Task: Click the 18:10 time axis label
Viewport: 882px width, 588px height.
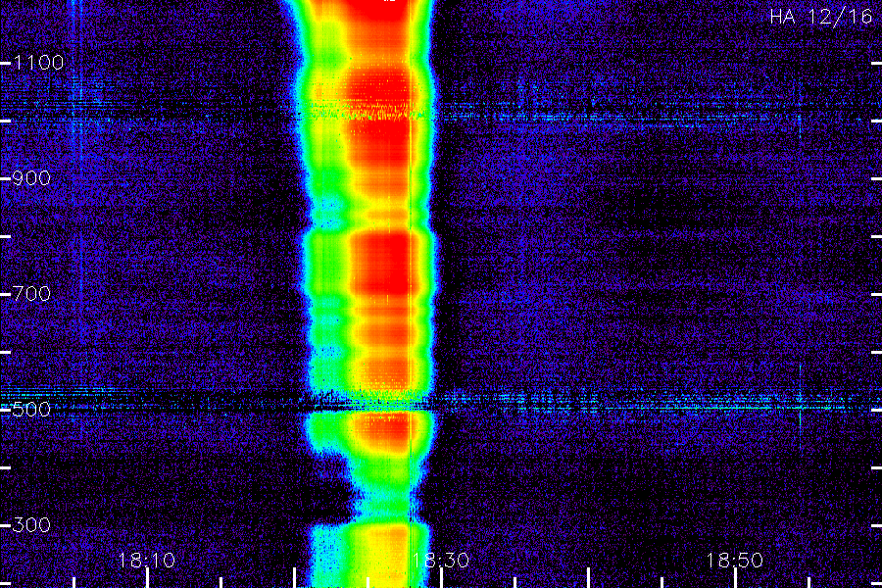Action: 147,561
